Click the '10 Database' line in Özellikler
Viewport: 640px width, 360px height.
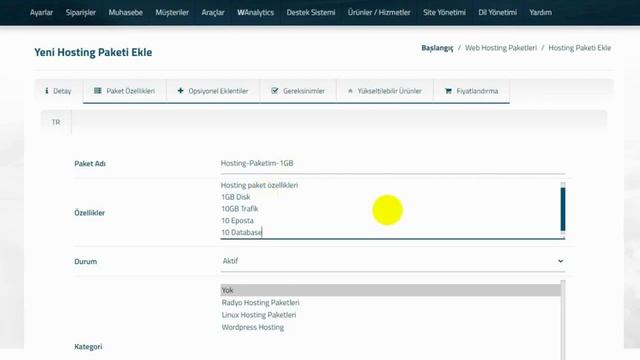pos(241,232)
